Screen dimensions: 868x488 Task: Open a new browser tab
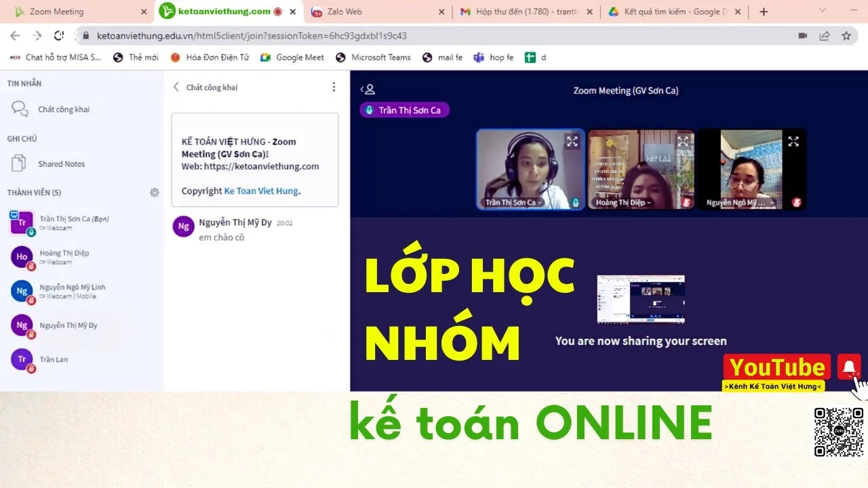coord(764,12)
